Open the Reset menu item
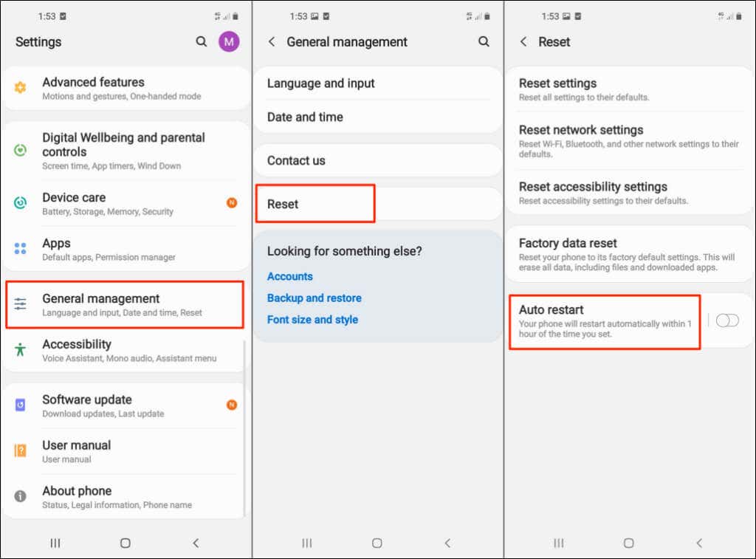The width and height of the screenshot is (756, 559). click(315, 204)
